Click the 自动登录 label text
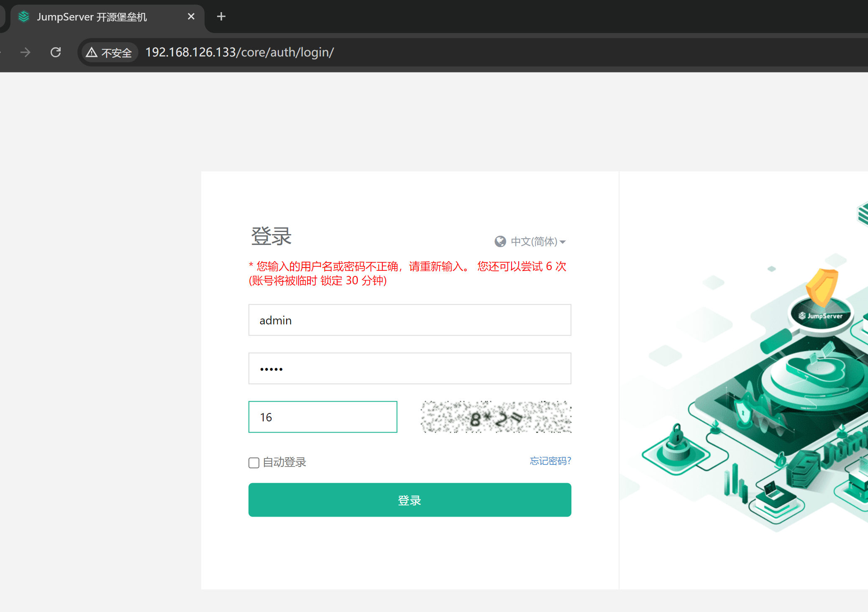 (284, 462)
